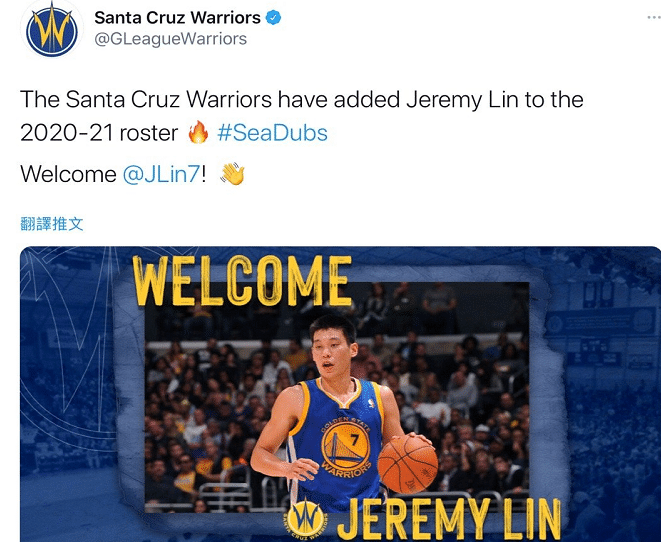Open the Welcome Jeremy Lin image

pyautogui.click(x=340, y=394)
